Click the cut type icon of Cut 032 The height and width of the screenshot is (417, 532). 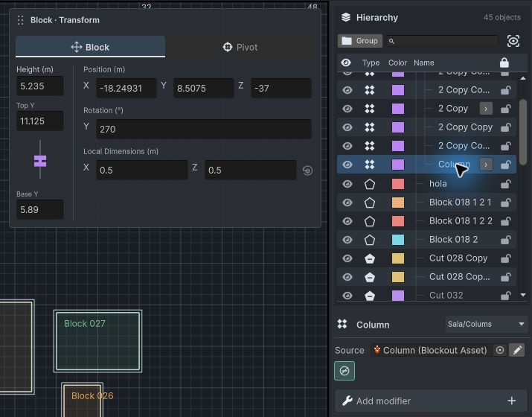[x=370, y=296]
